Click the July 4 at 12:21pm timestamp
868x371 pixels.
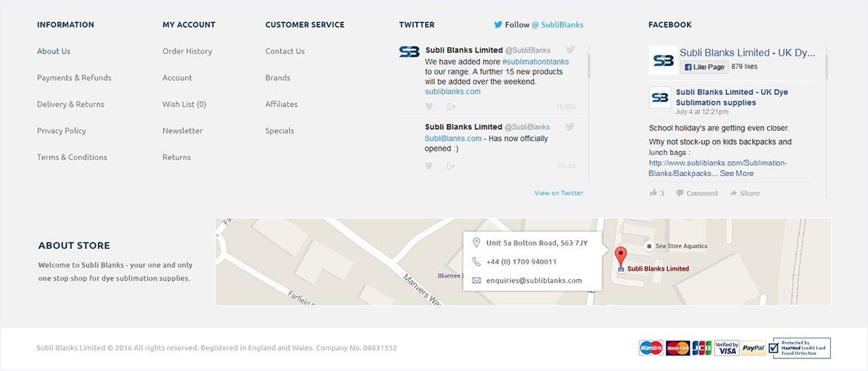click(702, 112)
